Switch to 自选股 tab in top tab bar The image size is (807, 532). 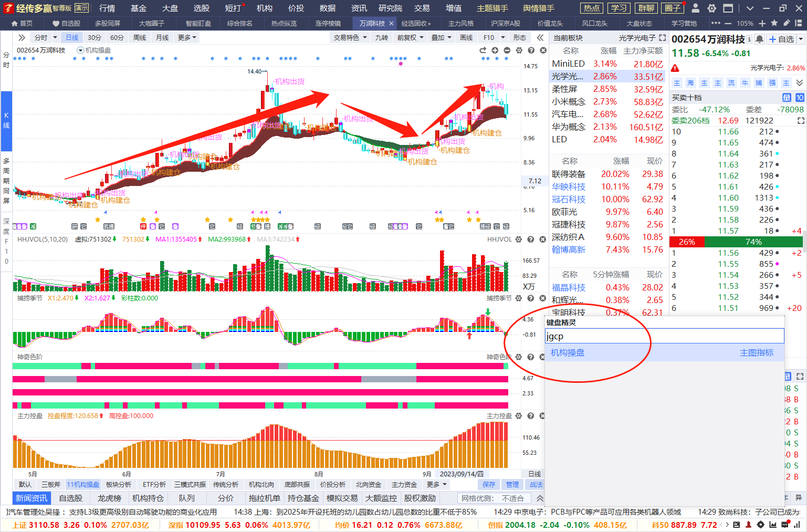66,24
